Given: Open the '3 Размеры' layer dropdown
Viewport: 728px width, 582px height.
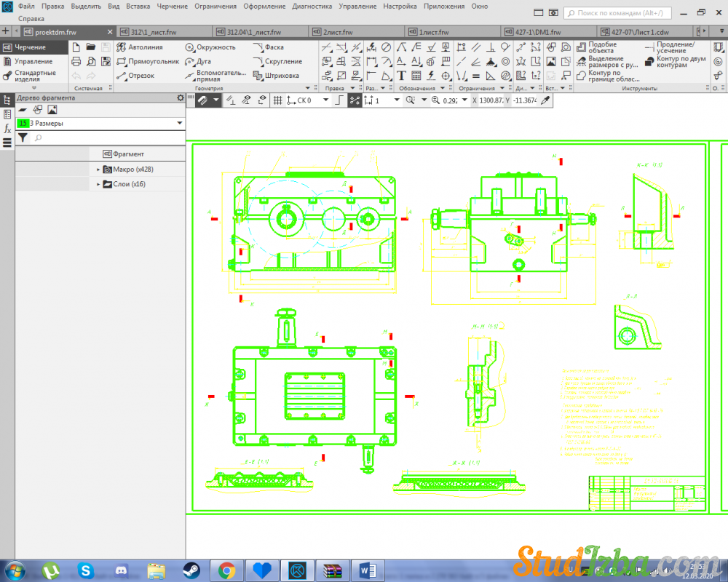Looking at the screenshot, I should click(x=179, y=124).
